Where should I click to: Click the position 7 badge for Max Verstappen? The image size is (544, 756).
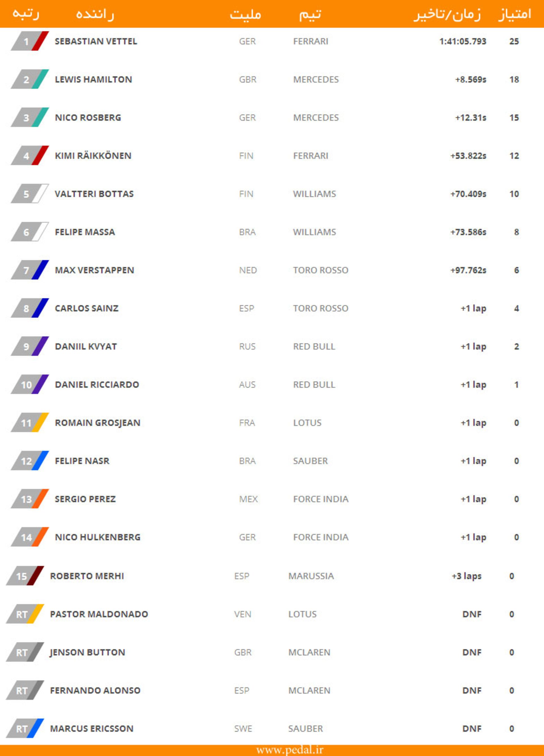[30, 270]
